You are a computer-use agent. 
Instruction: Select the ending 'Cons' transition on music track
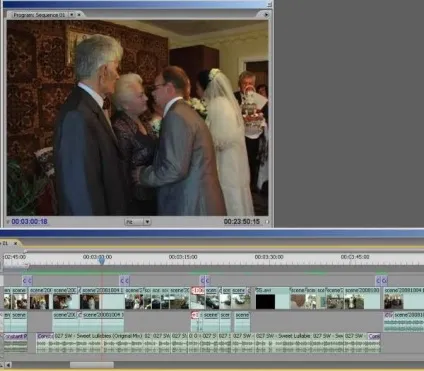point(374,336)
